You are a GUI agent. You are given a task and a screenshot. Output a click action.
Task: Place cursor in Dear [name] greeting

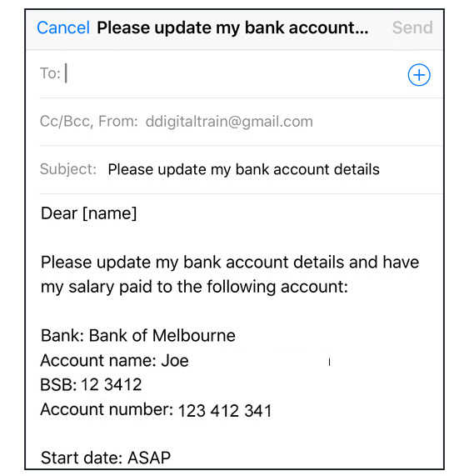click(88, 213)
